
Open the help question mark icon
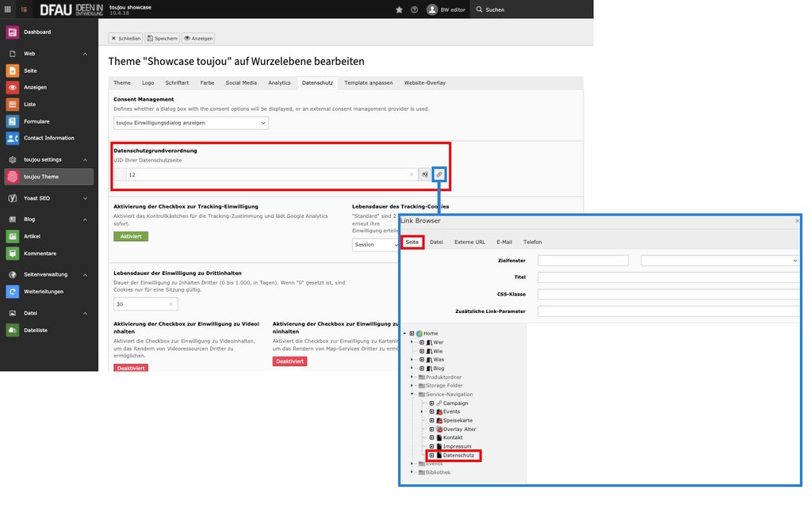(414, 10)
